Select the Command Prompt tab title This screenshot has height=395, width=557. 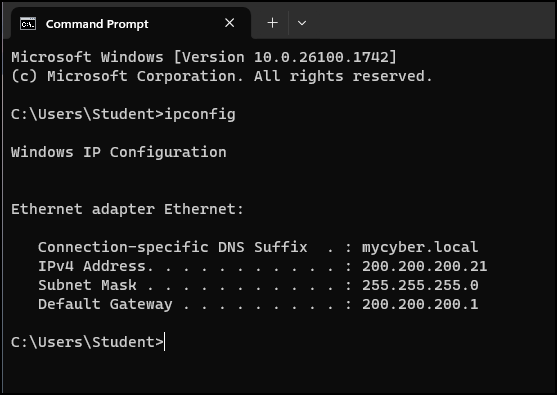pos(97,24)
